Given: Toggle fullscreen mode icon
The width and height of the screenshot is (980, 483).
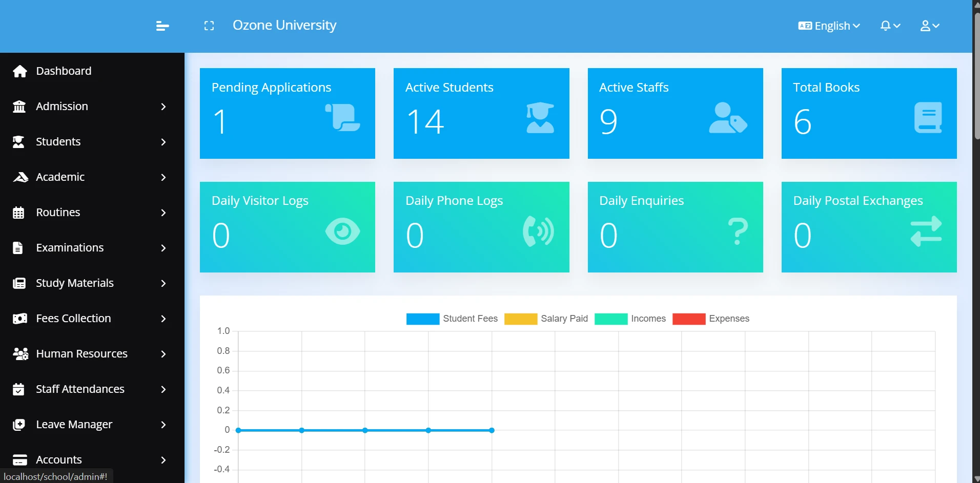Looking at the screenshot, I should (209, 26).
